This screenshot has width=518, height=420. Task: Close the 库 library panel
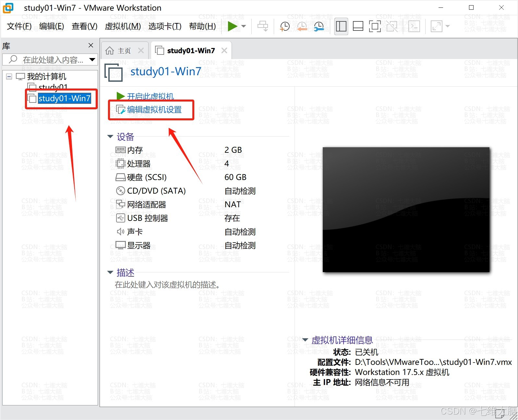91,45
